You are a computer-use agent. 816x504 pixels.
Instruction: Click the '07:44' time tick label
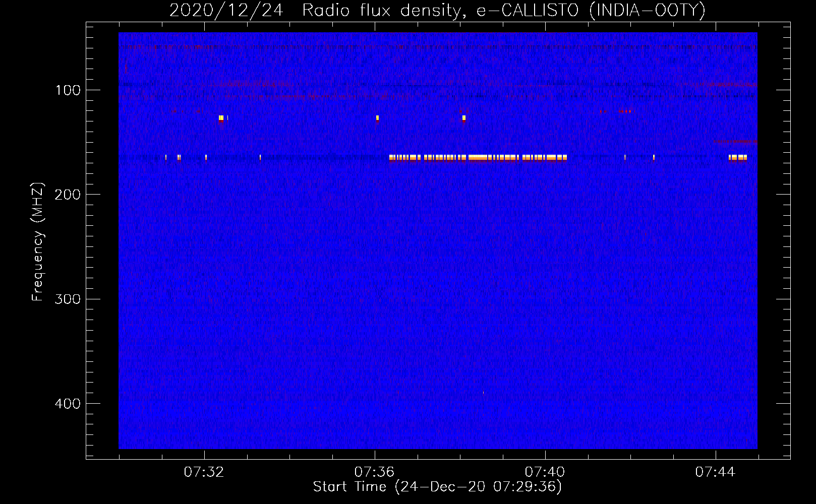click(715, 472)
